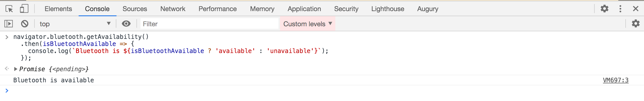Select the Application tab
The height and width of the screenshot is (101, 644).
[304, 9]
